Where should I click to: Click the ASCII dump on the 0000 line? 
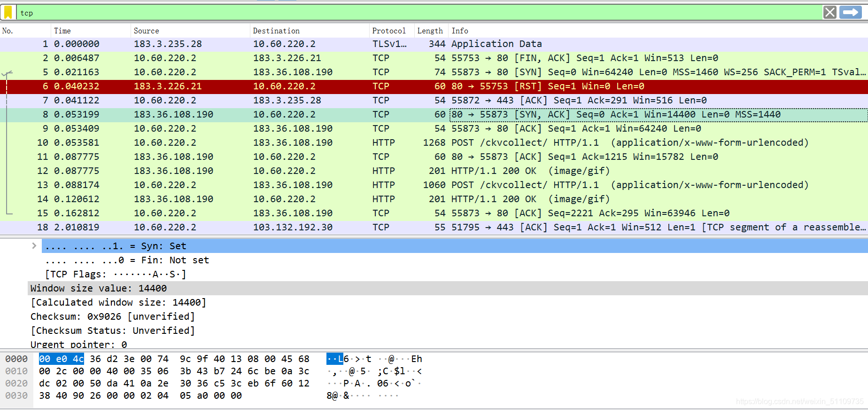pyautogui.click(x=374, y=359)
